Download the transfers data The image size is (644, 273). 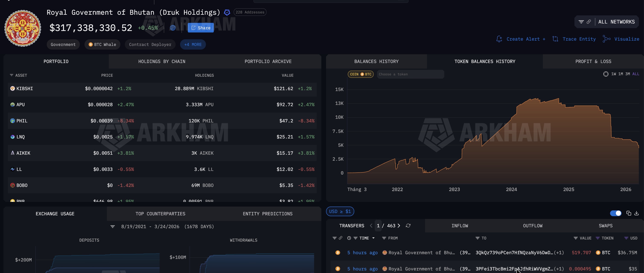(637, 213)
